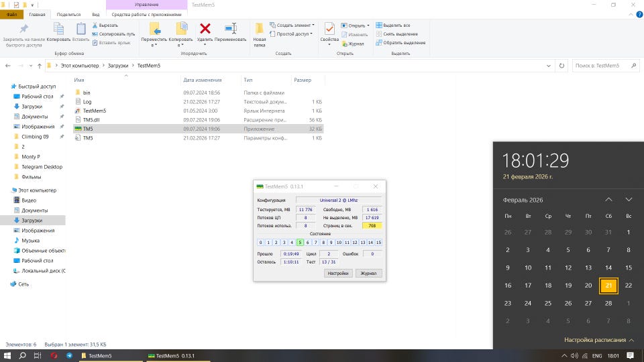Sort by Дата изменения column

click(203, 80)
